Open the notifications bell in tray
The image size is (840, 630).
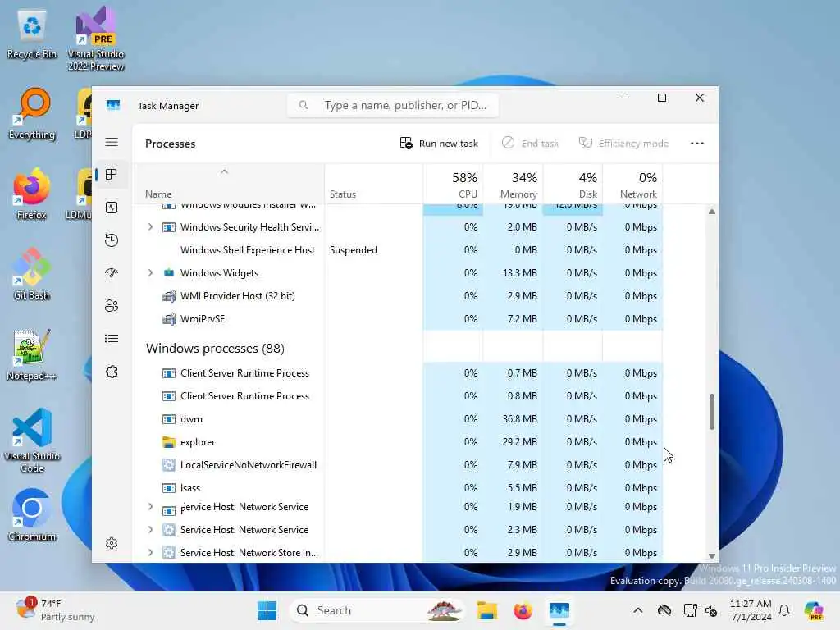(x=784, y=610)
